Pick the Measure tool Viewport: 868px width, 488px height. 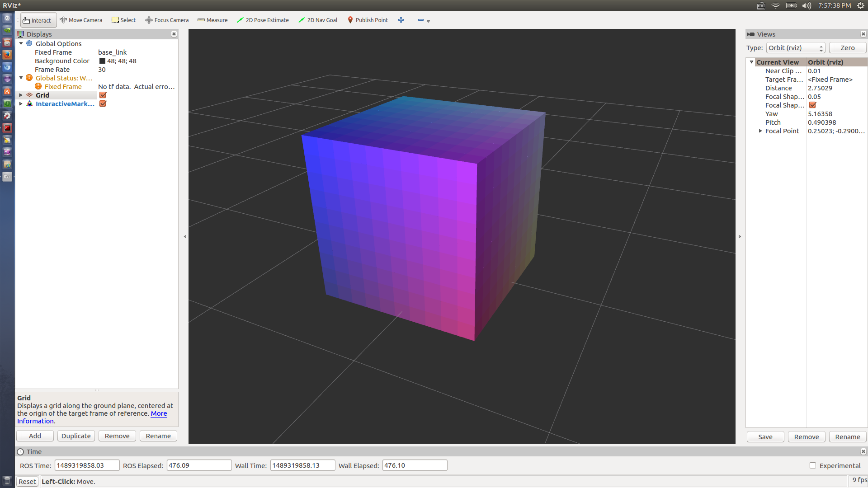coord(212,20)
